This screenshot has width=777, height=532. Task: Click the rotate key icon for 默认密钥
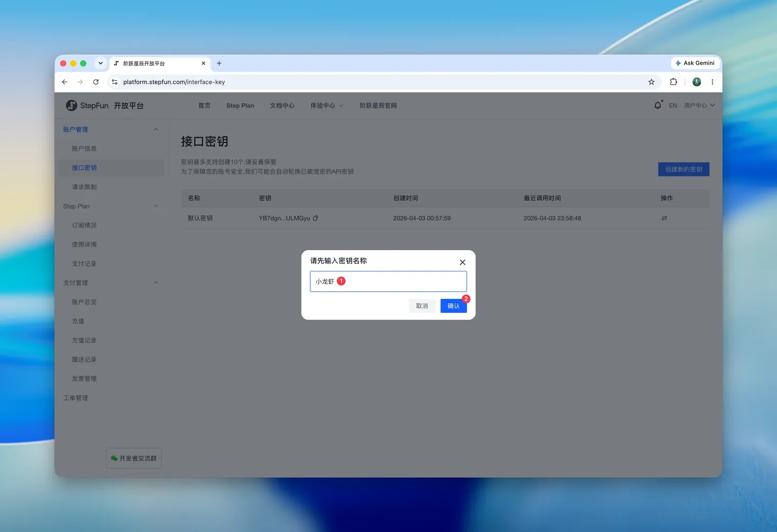tap(664, 218)
